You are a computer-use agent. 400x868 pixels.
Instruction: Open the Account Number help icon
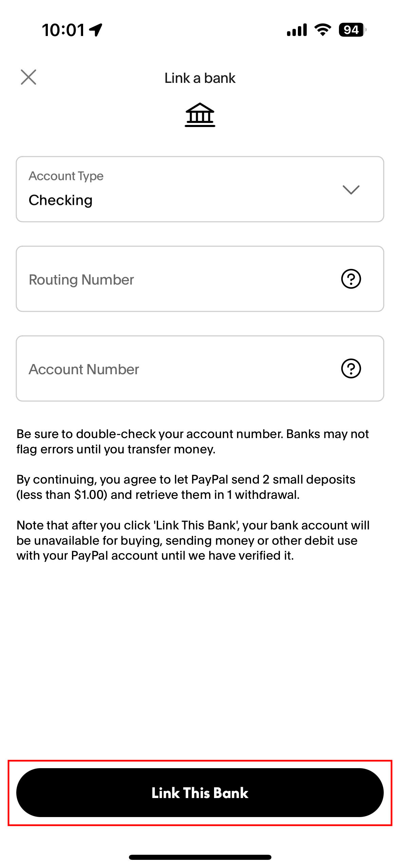[x=351, y=368]
